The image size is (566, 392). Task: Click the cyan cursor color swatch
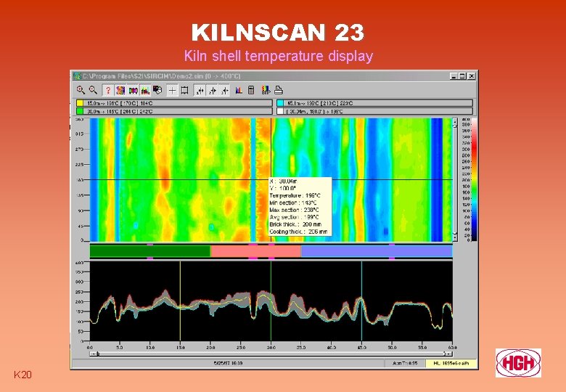[x=280, y=103]
